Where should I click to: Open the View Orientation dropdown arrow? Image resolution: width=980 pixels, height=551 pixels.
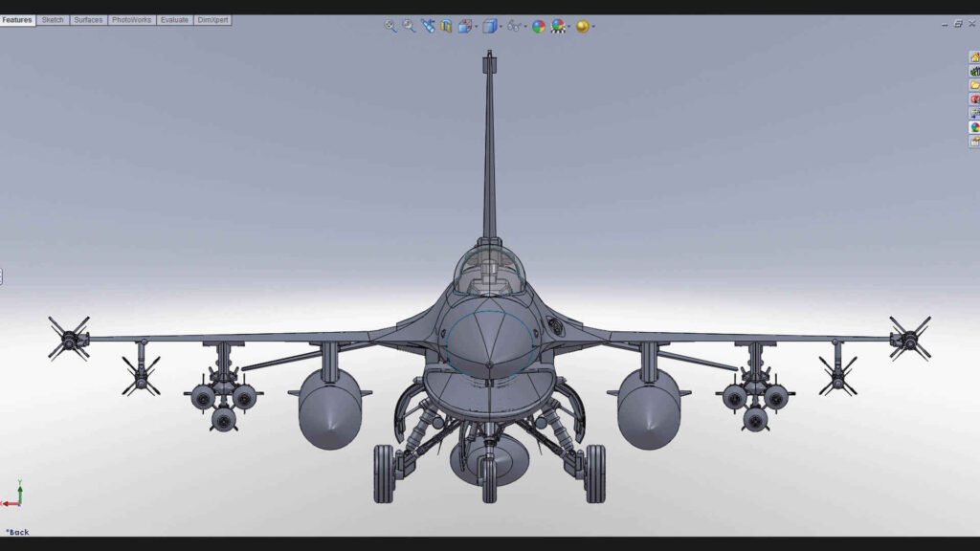477,27
